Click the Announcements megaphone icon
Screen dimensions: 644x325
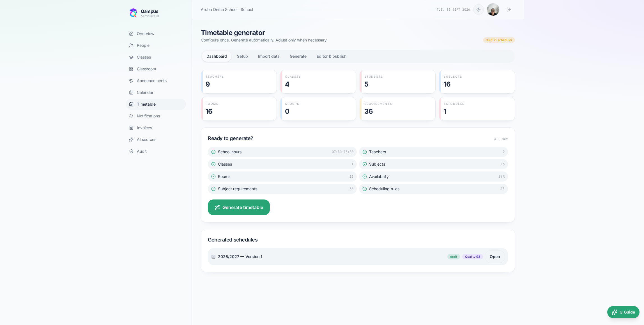[x=131, y=81]
